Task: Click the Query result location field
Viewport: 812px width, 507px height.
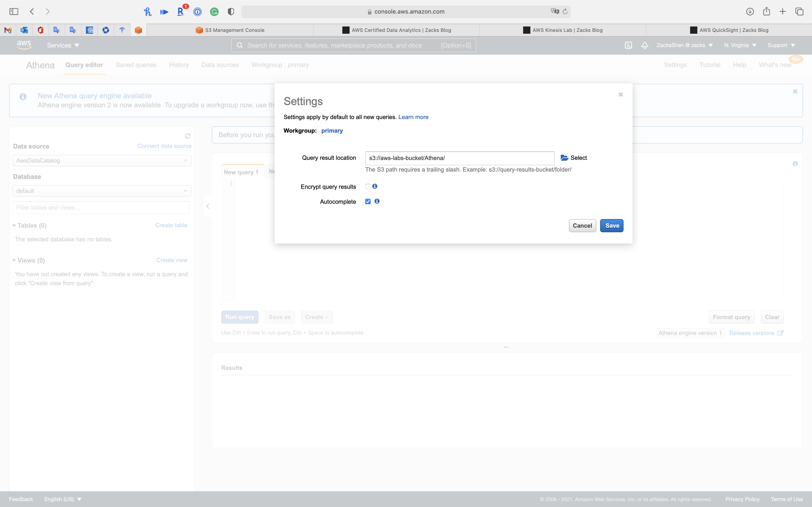Action: point(459,158)
